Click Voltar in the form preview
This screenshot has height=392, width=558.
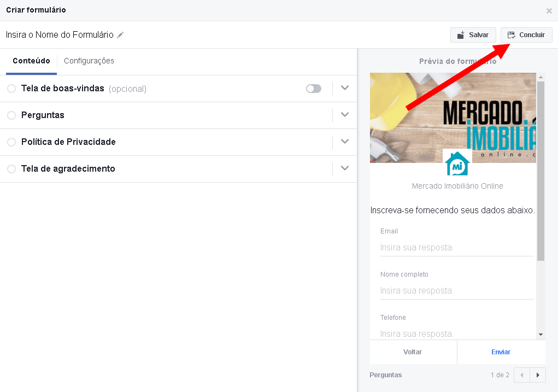point(413,352)
